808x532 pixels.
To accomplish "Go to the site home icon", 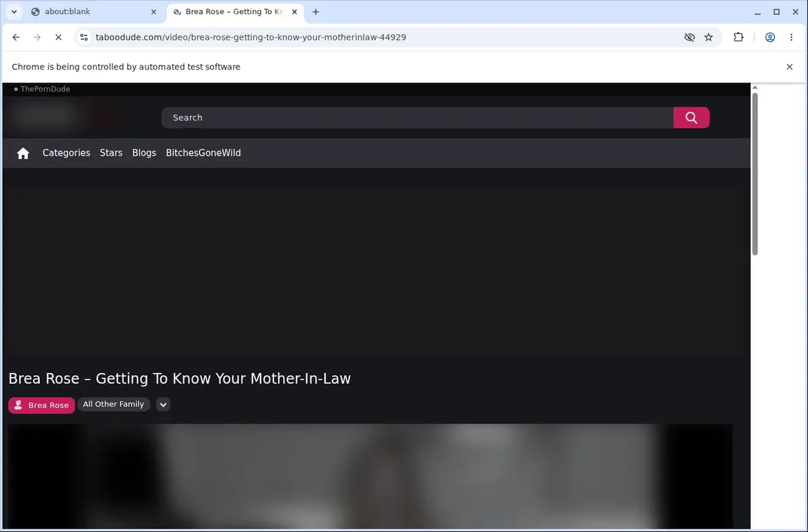I will (x=23, y=153).
